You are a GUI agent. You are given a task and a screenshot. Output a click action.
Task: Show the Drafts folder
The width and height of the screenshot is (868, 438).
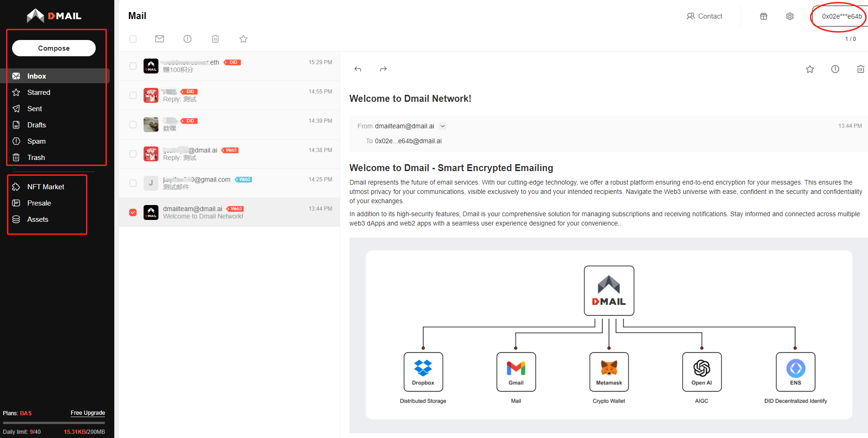point(36,125)
